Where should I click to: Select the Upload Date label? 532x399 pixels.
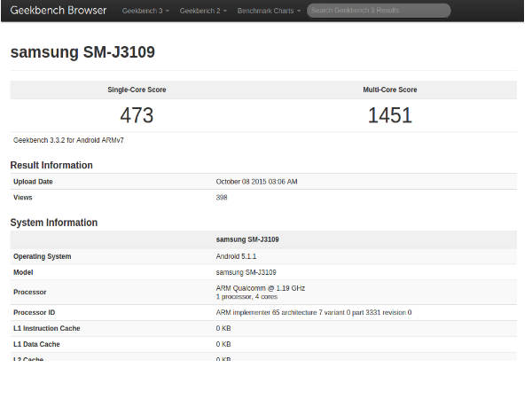click(33, 182)
